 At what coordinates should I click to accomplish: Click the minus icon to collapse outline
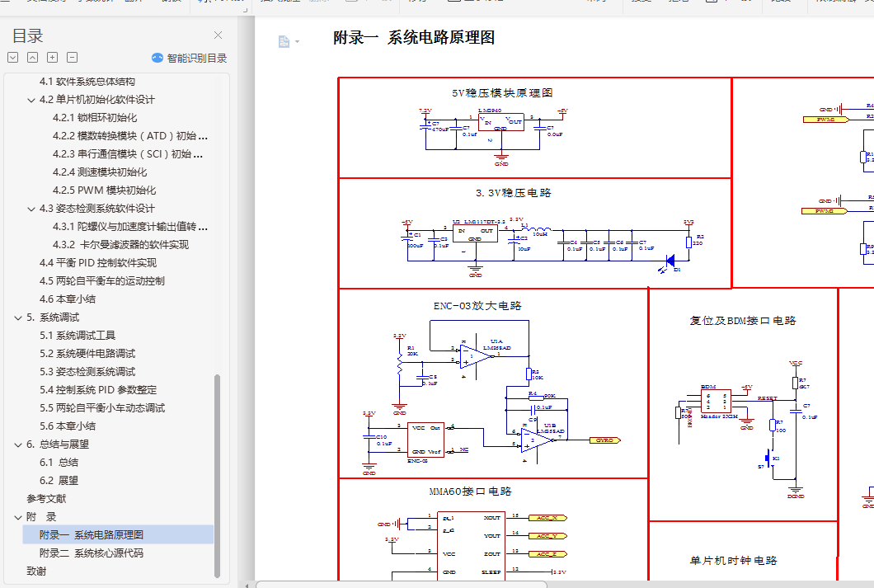[72, 58]
